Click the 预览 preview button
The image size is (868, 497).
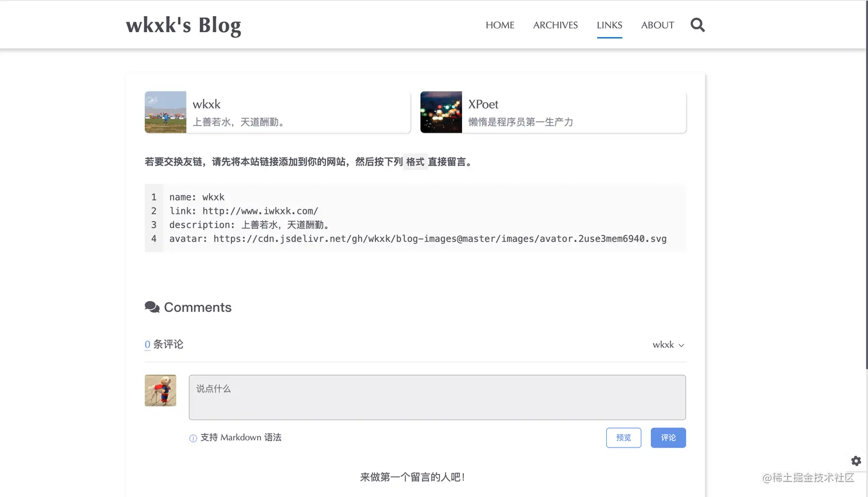[623, 438]
